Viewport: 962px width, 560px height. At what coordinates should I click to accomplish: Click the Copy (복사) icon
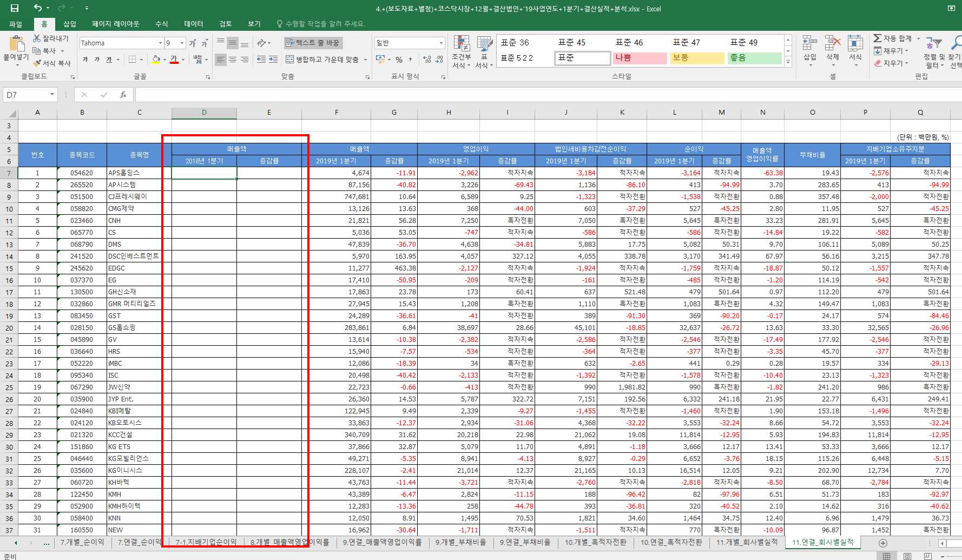37,50
